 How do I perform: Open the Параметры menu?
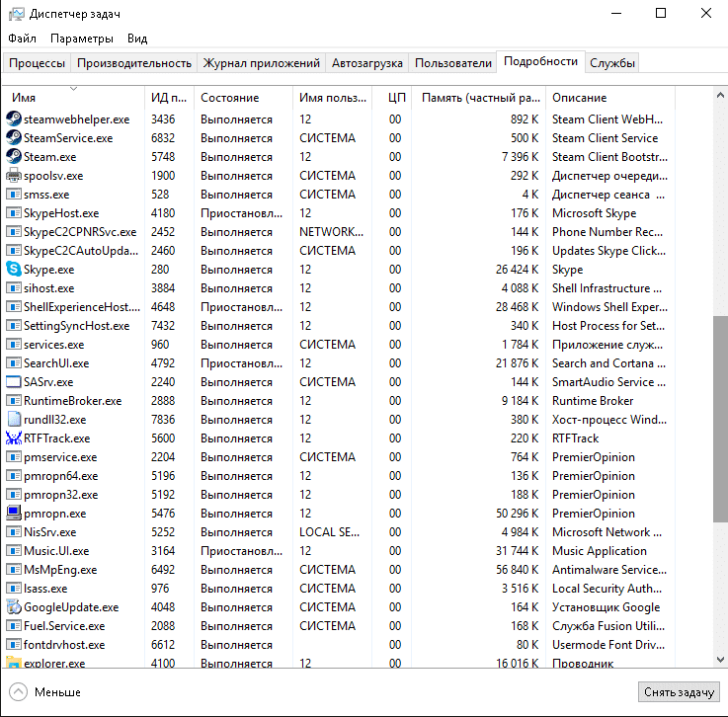82,39
